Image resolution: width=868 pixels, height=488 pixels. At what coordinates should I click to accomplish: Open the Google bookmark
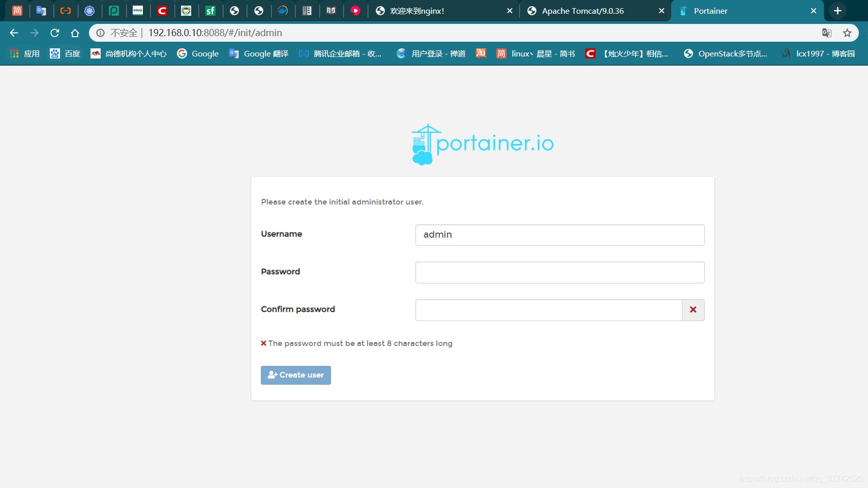(198, 53)
